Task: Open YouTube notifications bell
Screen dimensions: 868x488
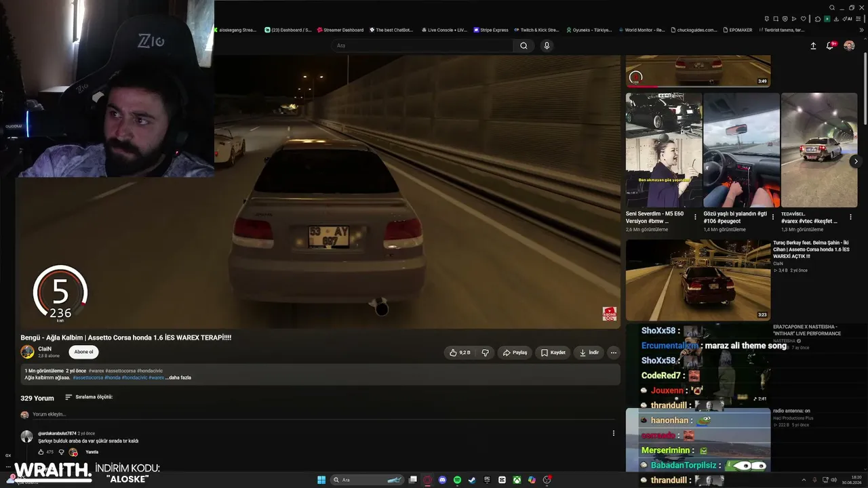Action: [x=829, y=46]
